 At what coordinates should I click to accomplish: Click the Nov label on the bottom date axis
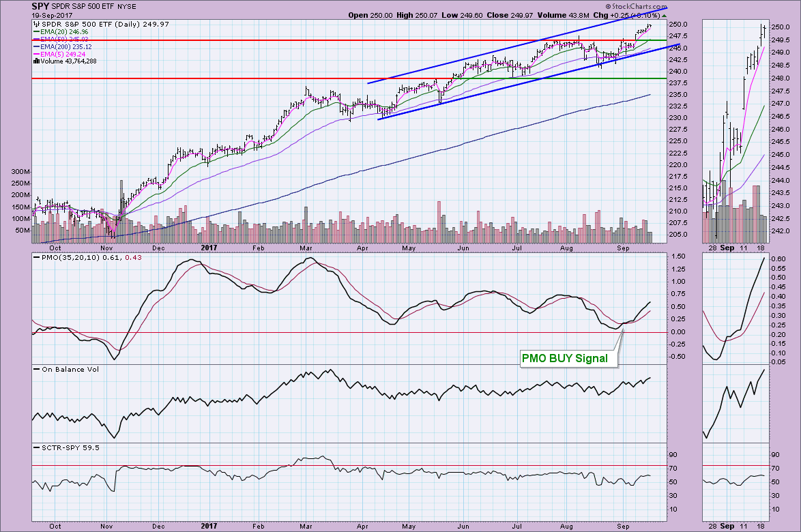click(x=106, y=527)
